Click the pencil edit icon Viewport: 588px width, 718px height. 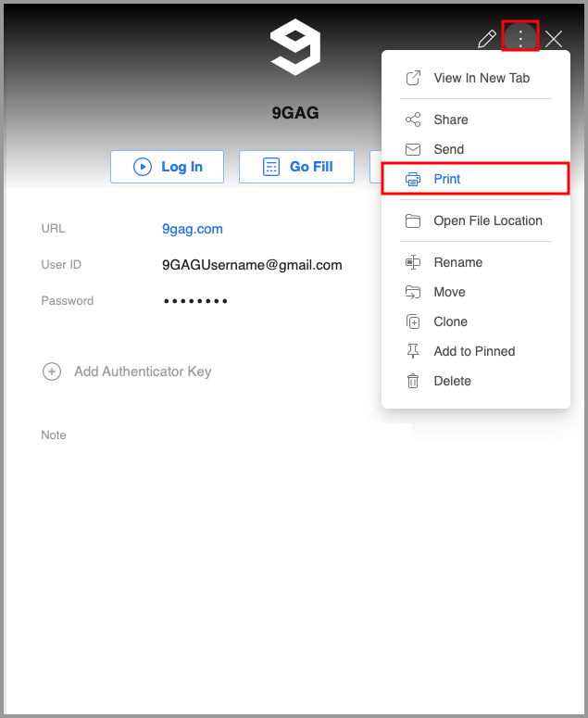tap(486, 39)
